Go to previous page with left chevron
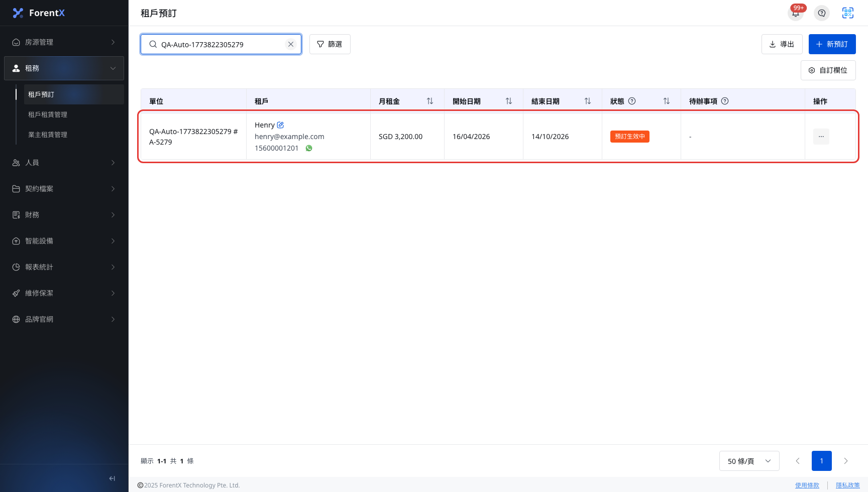 [798, 461]
